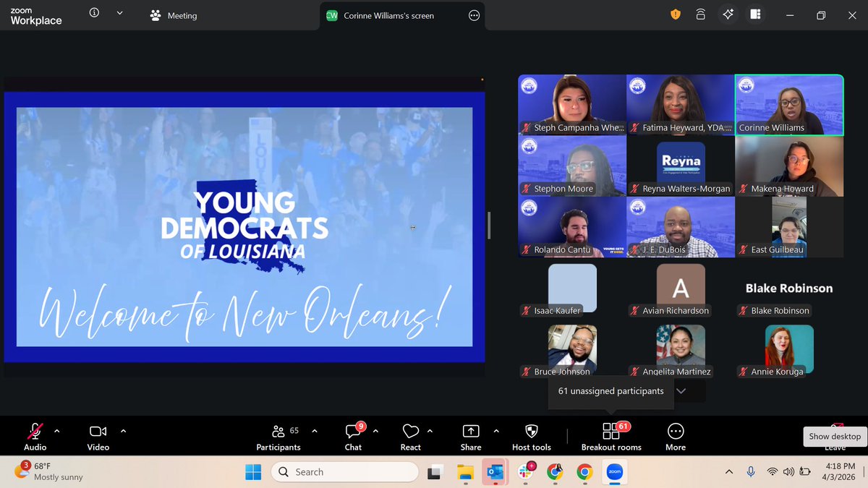Viewport: 868px width, 488px height.
Task: Select Bruce Johnson participant tile
Action: (x=572, y=349)
